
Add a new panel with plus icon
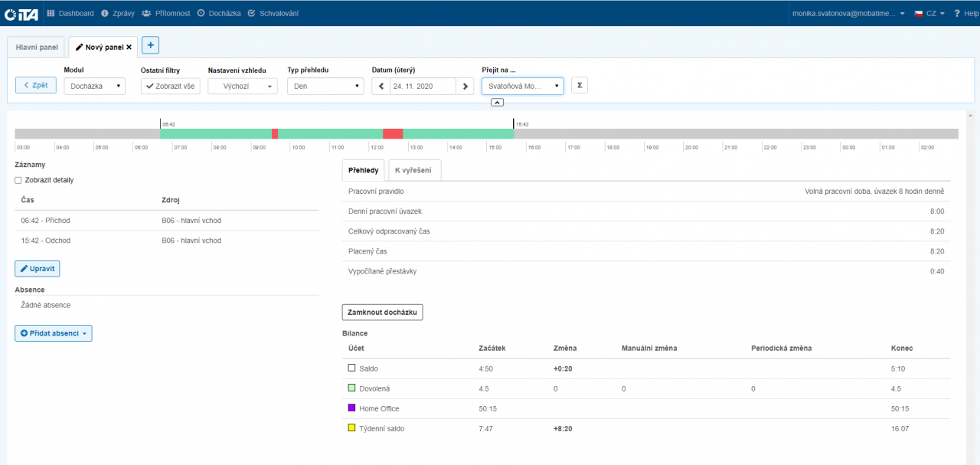[150, 45]
